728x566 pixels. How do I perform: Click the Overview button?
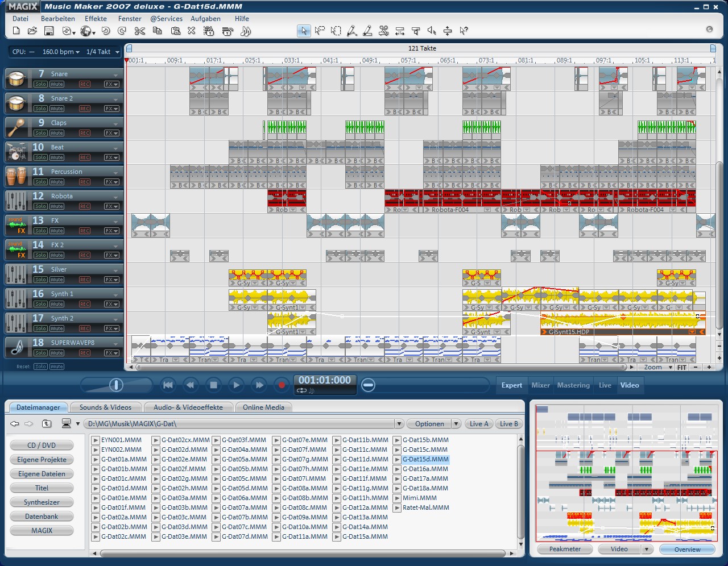(x=687, y=550)
